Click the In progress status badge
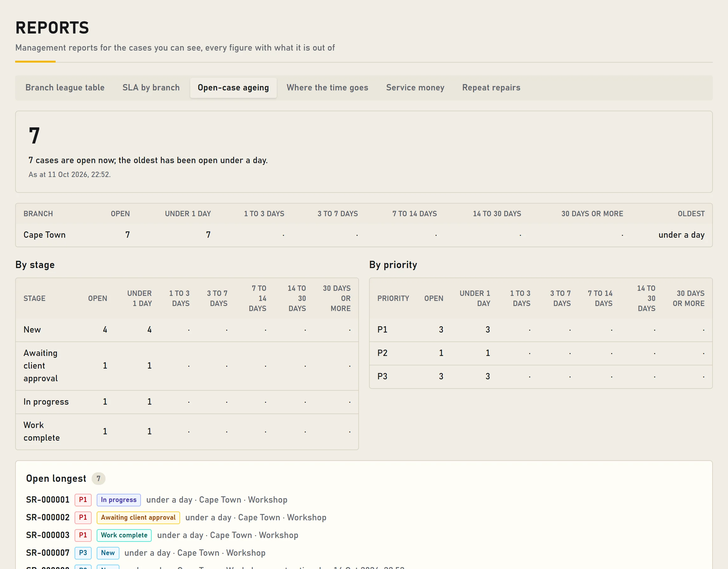Screen dimensions: 728x569 [x=119, y=500]
